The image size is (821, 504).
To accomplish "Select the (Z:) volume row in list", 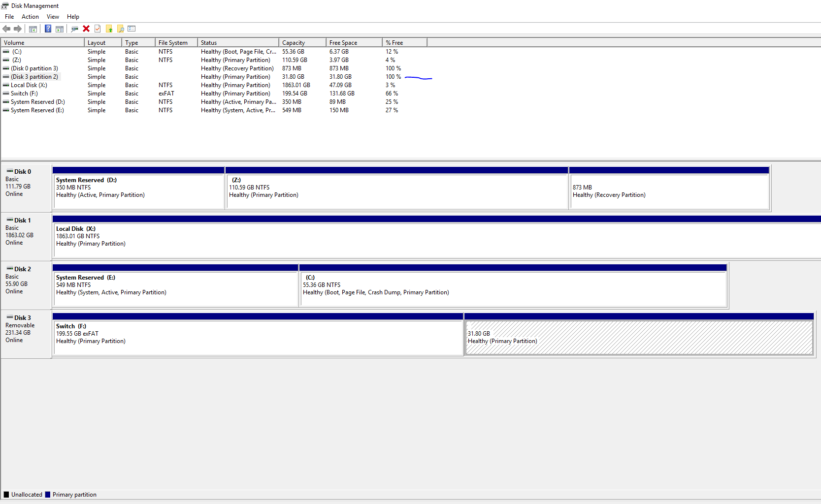I will (214, 60).
